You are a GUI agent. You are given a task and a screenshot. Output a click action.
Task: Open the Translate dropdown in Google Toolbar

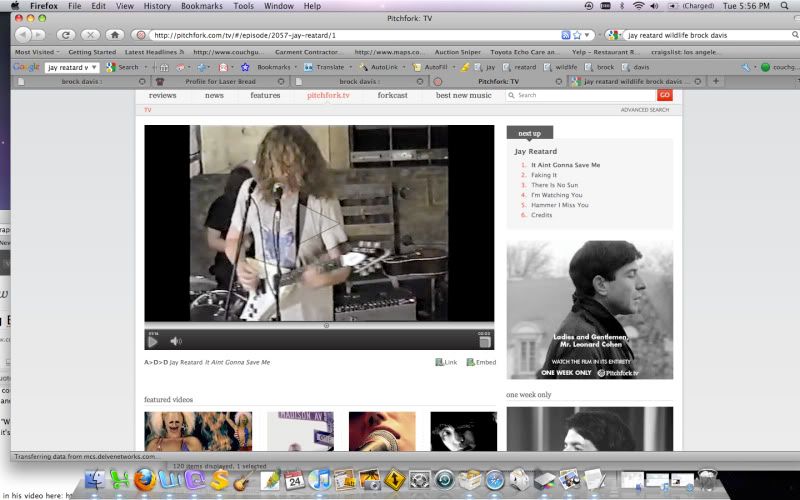click(x=351, y=67)
